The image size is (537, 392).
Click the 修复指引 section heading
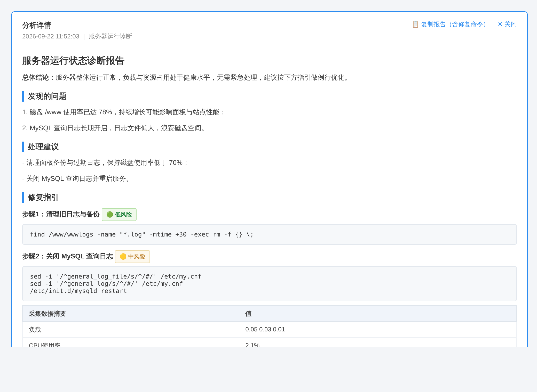(43, 197)
